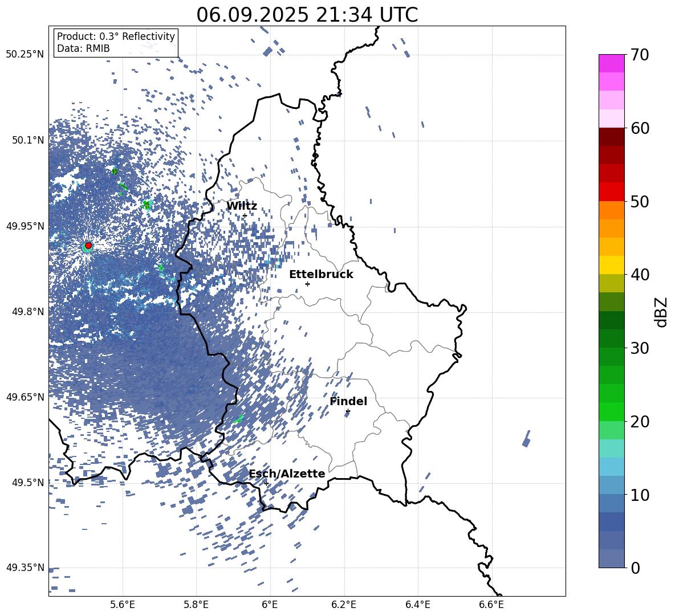675x616 pixels.
Task: Click the 40 tick on the colorbar
Action: point(640,275)
